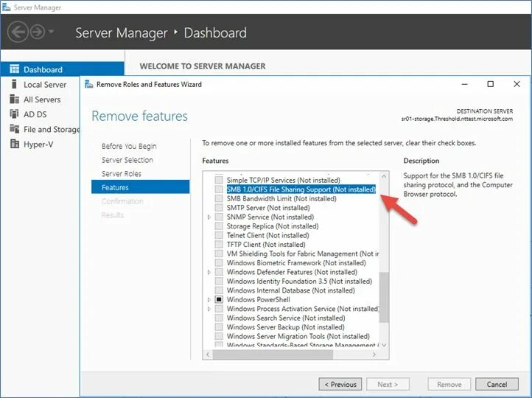Open AD DS in the left navigation
The image size is (532, 398).
pos(35,114)
